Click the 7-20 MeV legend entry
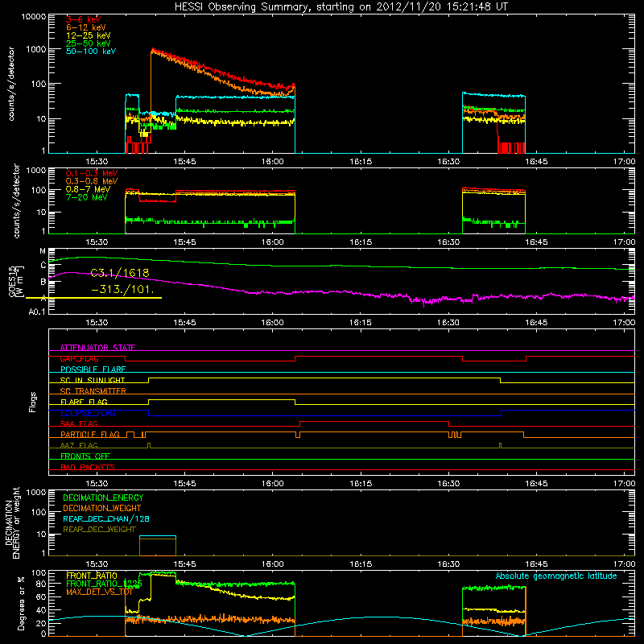The height and width of the screenshot is (644, 644). pos(87,197)
